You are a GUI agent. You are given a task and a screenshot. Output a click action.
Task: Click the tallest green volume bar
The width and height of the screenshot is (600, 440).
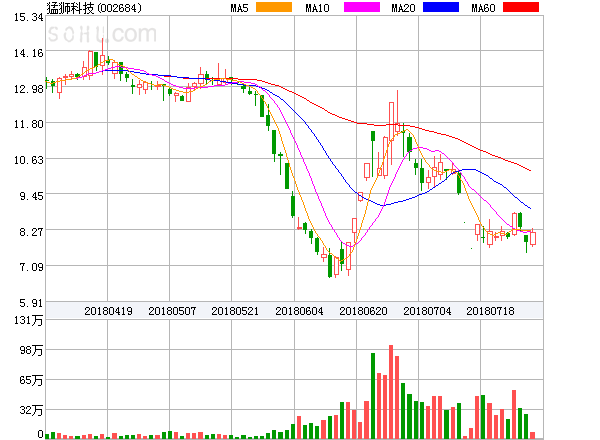pos(373,396)
